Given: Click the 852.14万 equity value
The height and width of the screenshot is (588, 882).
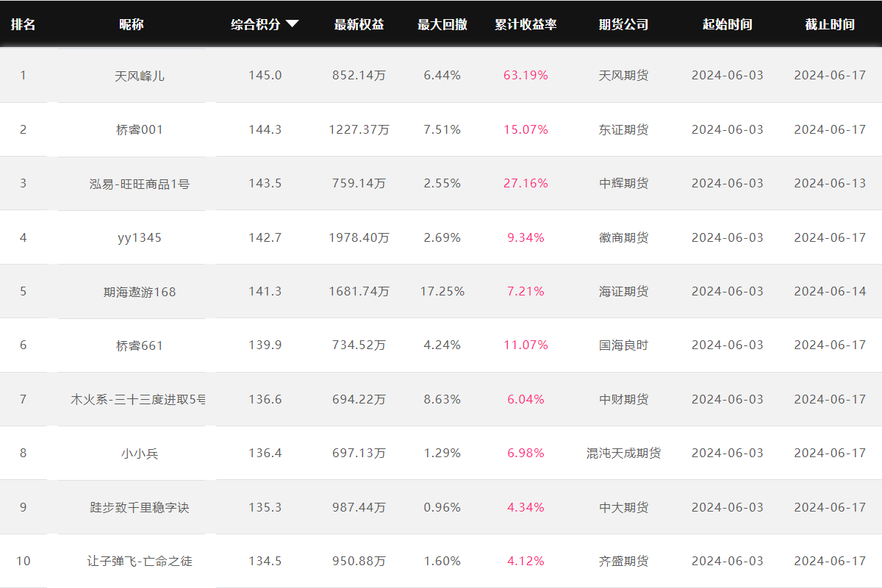Looking at the screenshot, I should click(359, 75).
